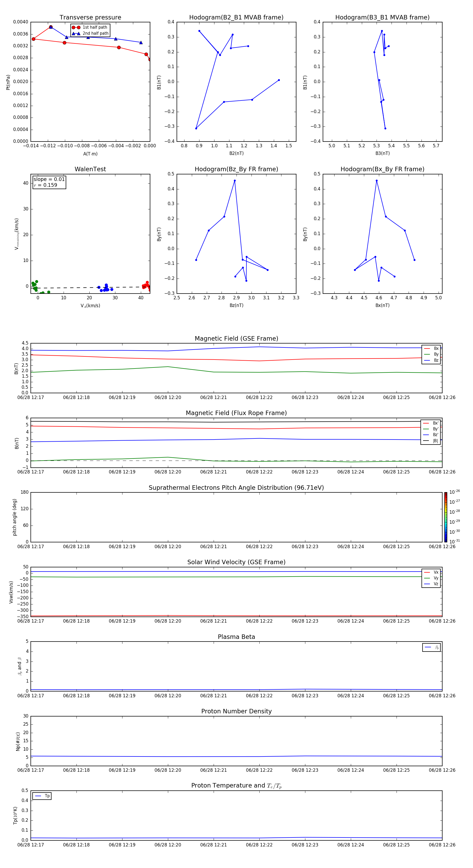Click the 'r = 0.159' annotation text
The image size is (473, 868).
click(x=45, y=185)
